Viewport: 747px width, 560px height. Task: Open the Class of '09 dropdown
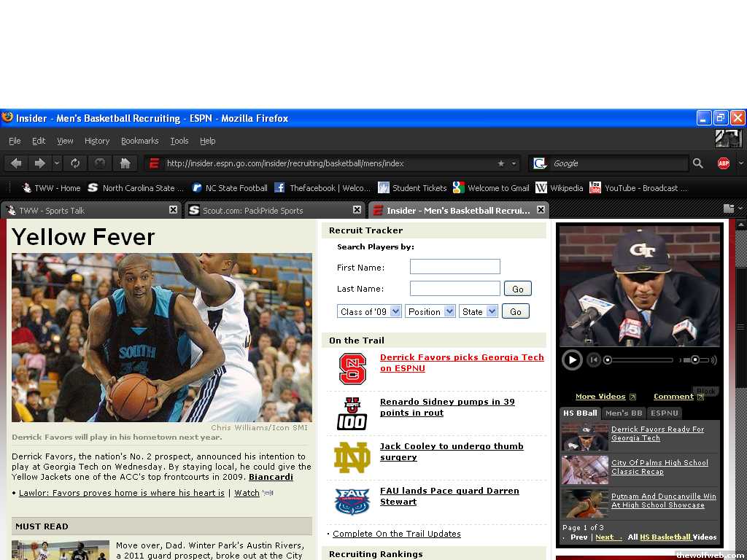(369, 311)
